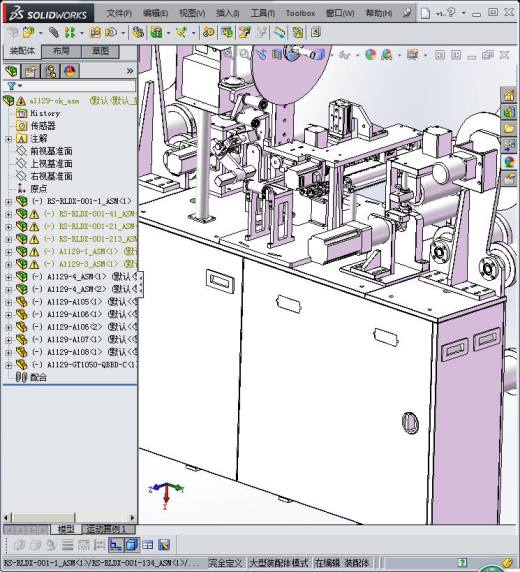Expand the A1129-4_ASM<2> node
Screen dimensions: 520x572
click(x=8, y=290)
